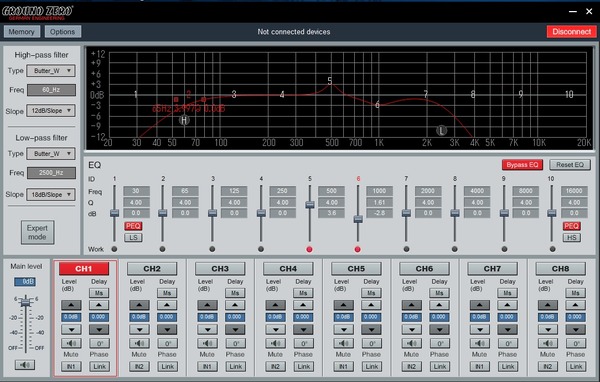The height and width of the screenshot is (382, 600).
Task: Mute channel CH1 with the speaker icon
Action: click(71, 343)
